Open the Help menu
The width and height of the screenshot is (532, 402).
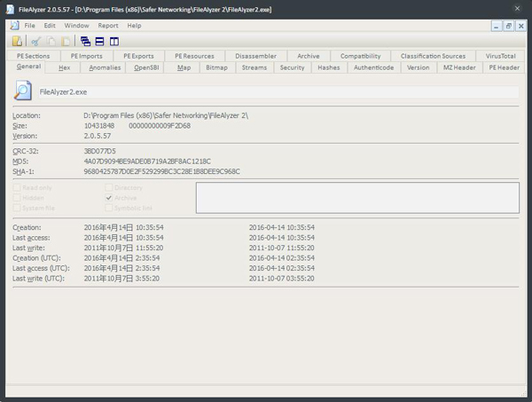click(x=135, y=26)
